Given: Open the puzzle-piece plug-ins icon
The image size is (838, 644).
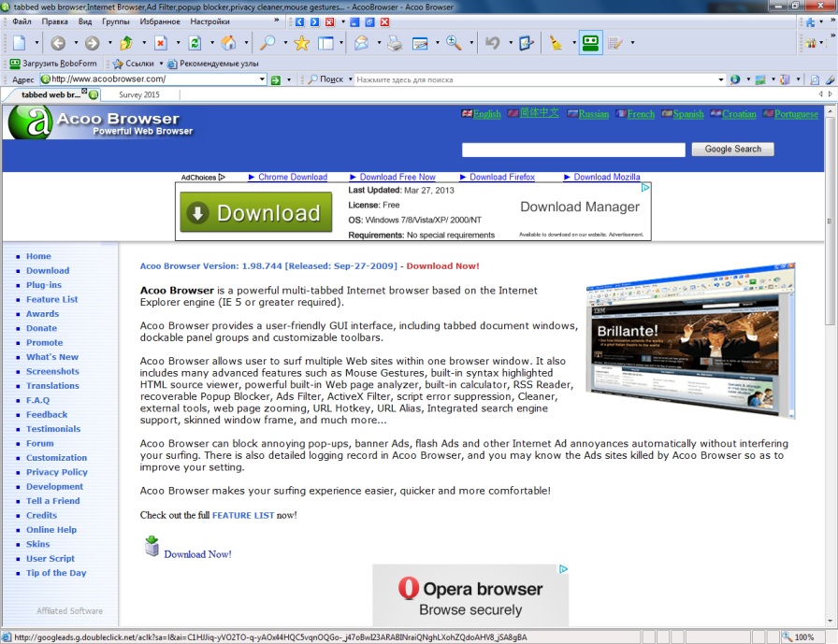Looking at the screenshot, I should (810, 21).
